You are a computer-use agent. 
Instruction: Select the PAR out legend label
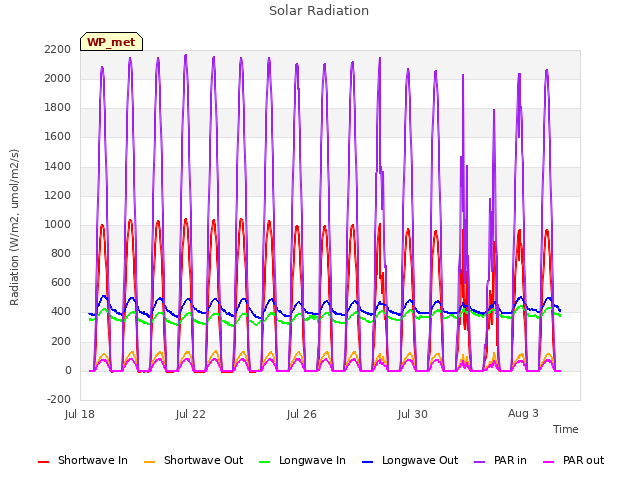pyautogui.click(x=583, y=460)
